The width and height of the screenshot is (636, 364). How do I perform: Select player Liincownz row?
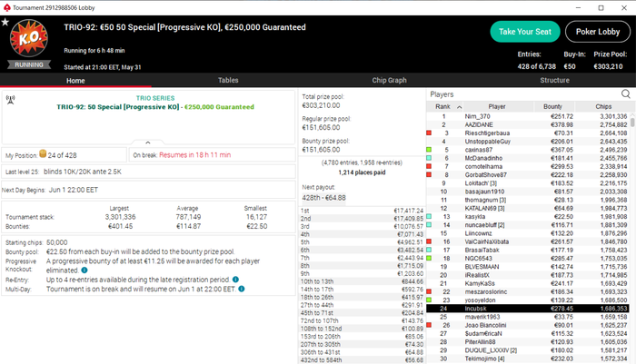click(x=528, y=233)
